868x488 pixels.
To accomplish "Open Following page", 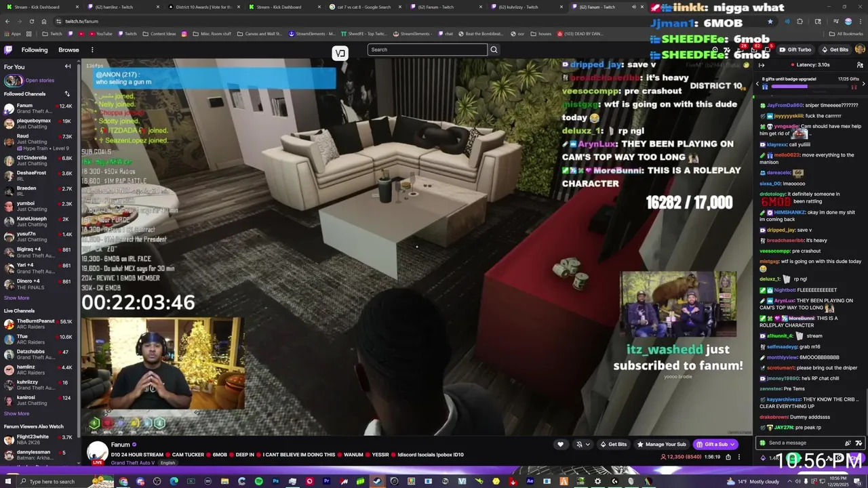I will (35, 49).
